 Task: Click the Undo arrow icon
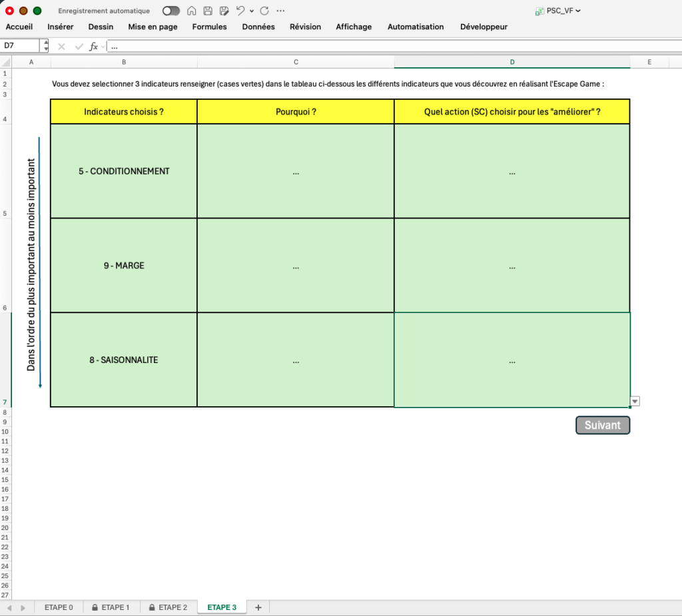tap(240, 11)
